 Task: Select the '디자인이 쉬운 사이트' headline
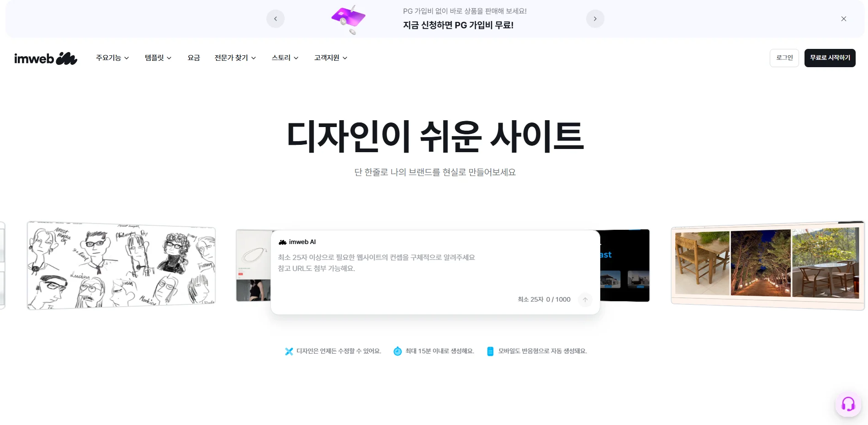[x=435, y=136]
